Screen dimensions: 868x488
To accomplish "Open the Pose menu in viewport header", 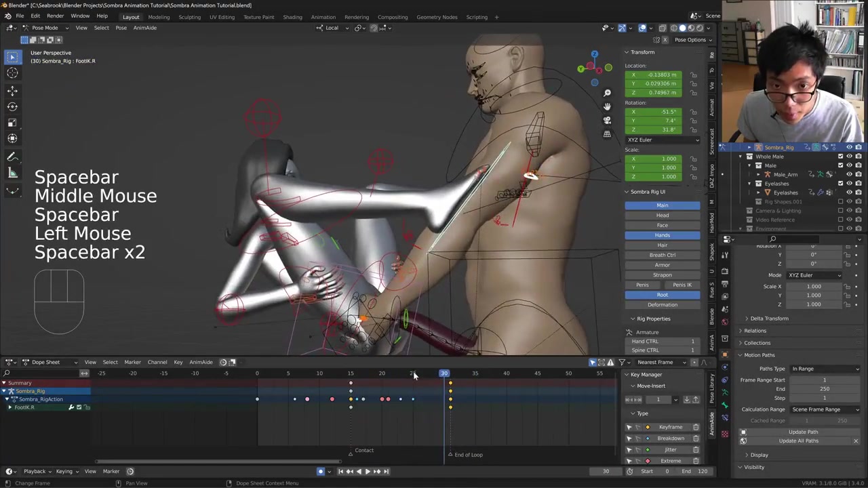I will (121, 28).
